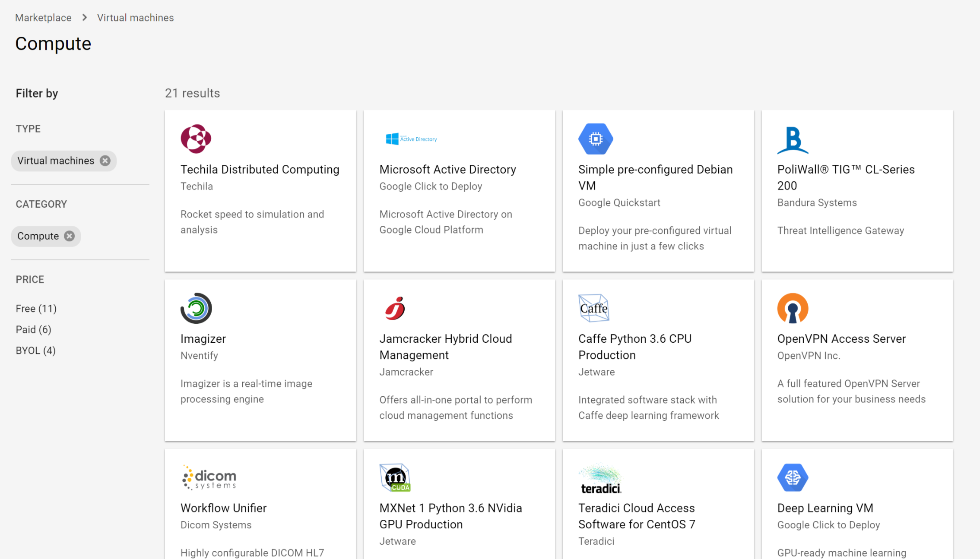980x559 pixels.
Task: Select the Debian VM hexagon icon
Action: [596, 139]
